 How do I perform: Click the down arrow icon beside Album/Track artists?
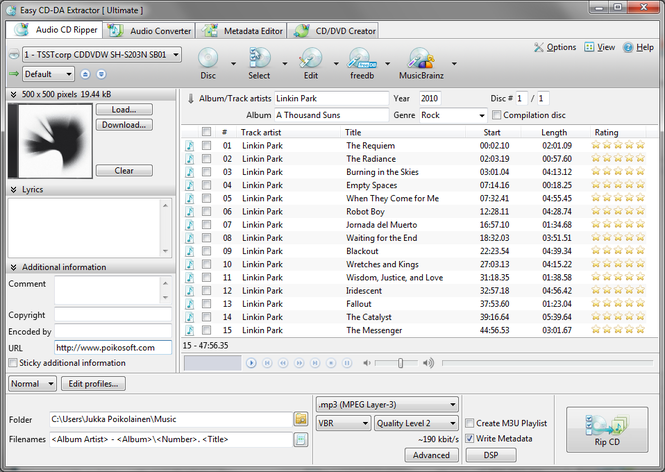point(190,98)
